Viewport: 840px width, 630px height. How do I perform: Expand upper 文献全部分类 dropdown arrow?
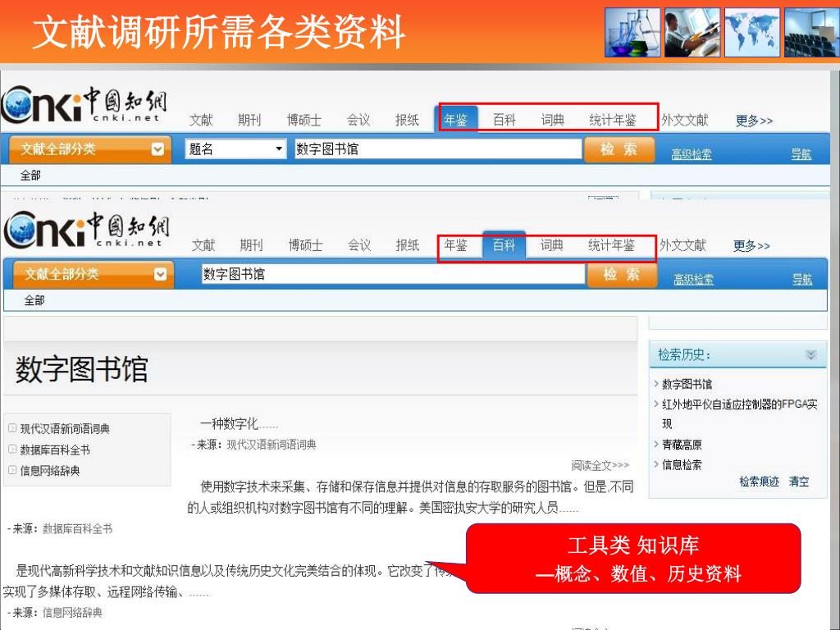point(157,149)
